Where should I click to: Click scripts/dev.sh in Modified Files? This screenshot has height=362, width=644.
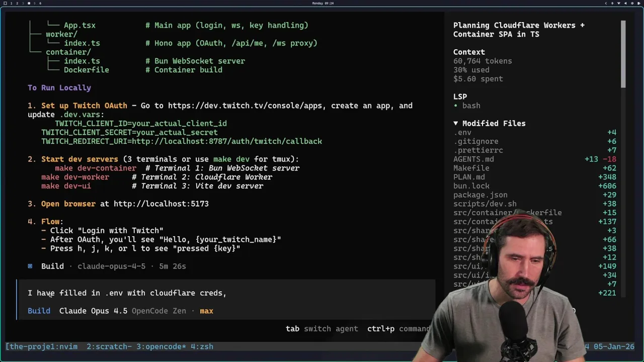pos(485,204)
